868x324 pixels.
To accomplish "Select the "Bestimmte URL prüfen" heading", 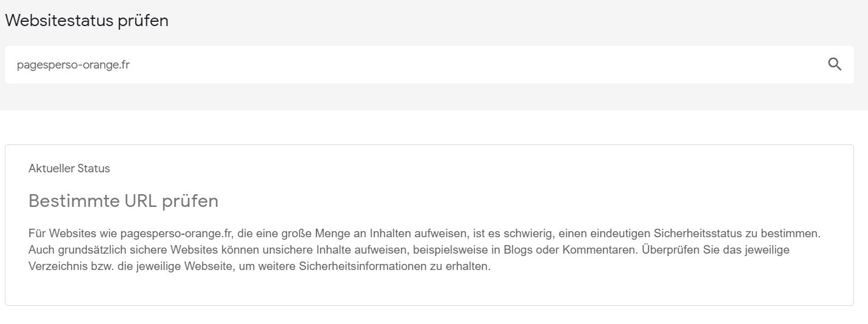I will click(123, 201).
